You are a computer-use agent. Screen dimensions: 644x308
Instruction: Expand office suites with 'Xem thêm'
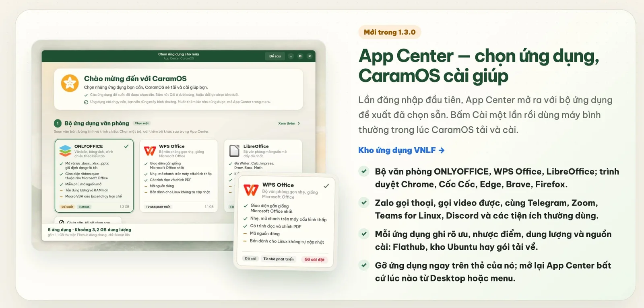[x=289, y=123]
